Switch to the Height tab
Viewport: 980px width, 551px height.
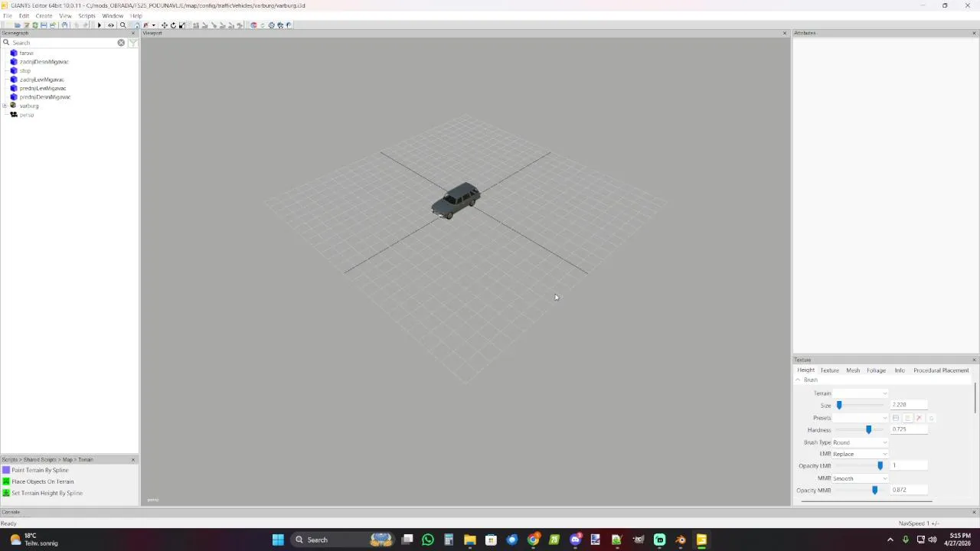pos(805,370)
